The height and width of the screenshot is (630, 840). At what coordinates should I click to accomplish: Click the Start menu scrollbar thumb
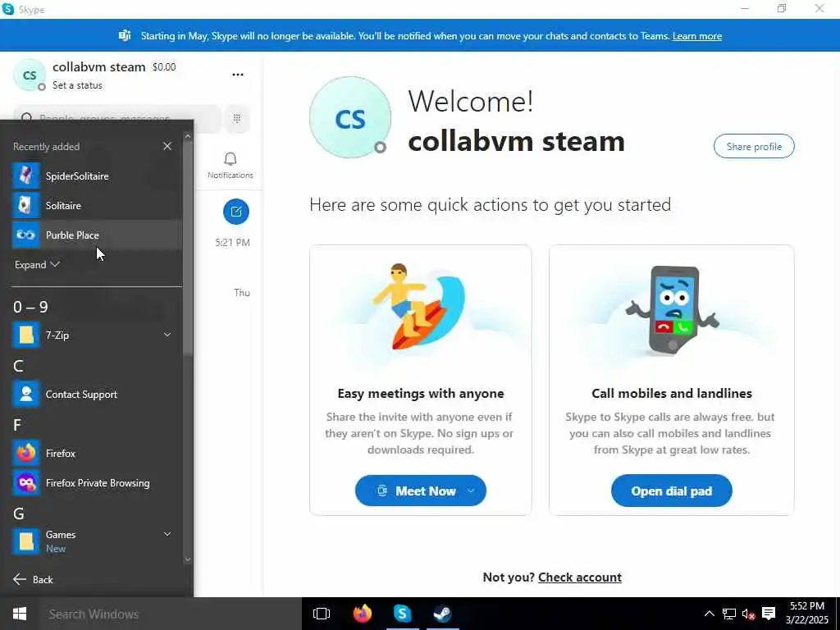pyautogui.click(x=188, y=249)
